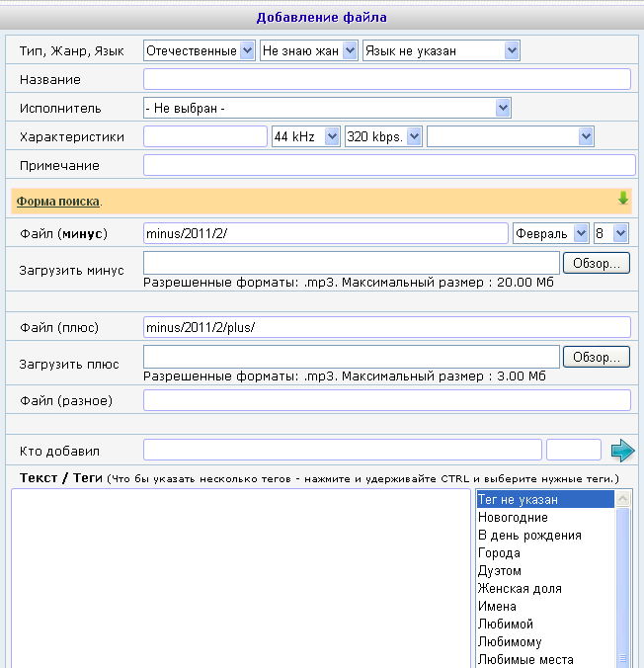Open the Февраль month dropdown
This screenshot has height=668, width=644.
(x=551, y=233)
